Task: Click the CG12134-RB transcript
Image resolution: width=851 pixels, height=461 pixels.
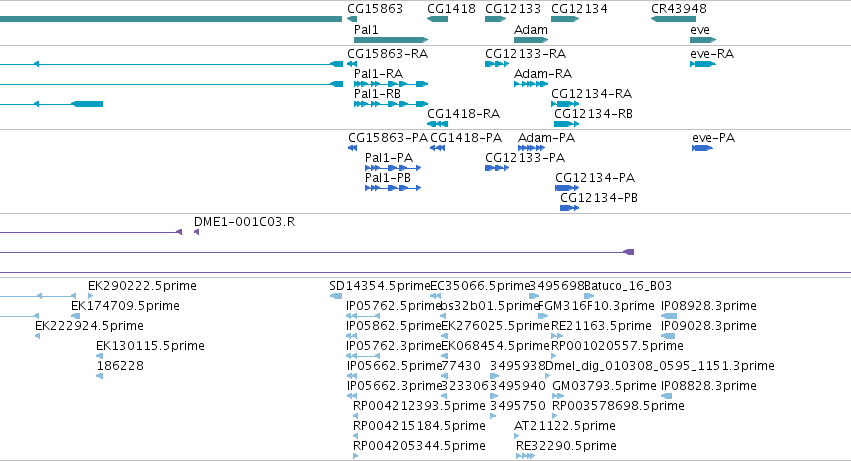Action: click(x=594, y=114)
